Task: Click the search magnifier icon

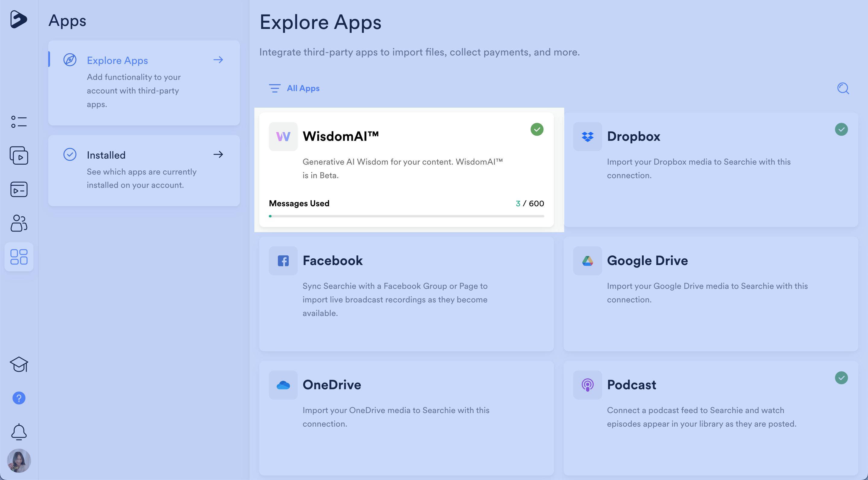Action: point(843,88)
